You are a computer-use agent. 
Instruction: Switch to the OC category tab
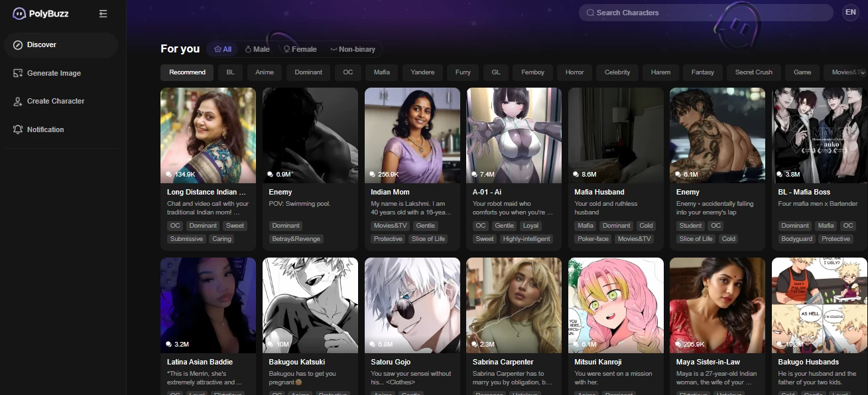pyautogui.click(x=348, y=72)
